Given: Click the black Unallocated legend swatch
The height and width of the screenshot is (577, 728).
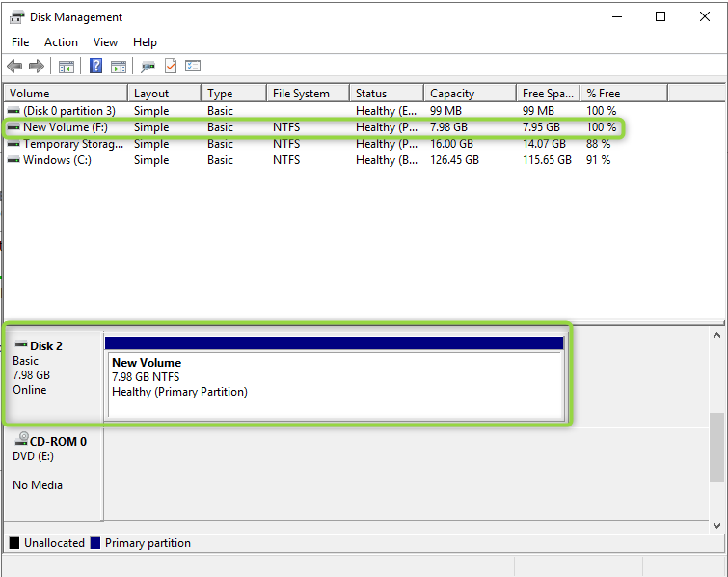Looking at the screenshot, I should click(x=14, y=543).
